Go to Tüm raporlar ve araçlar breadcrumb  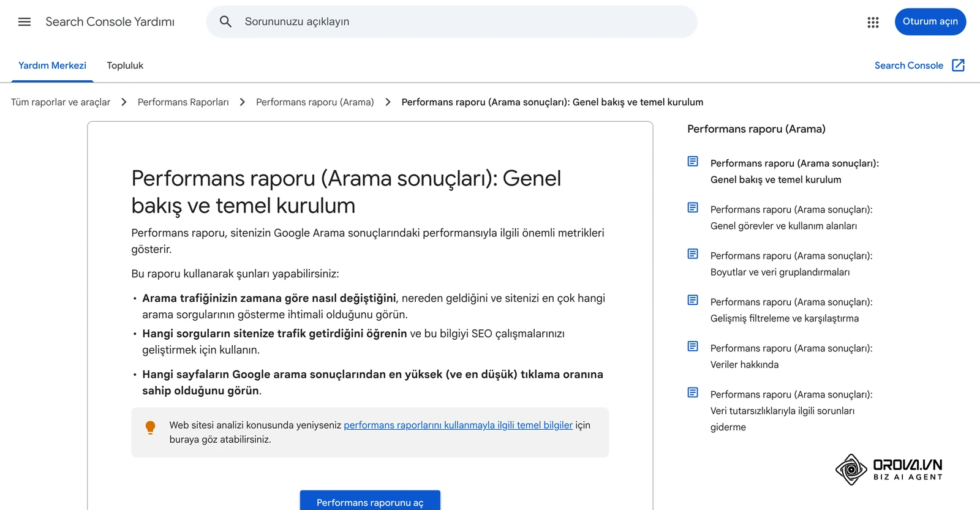pyautogui.click(x=61, y=102)
